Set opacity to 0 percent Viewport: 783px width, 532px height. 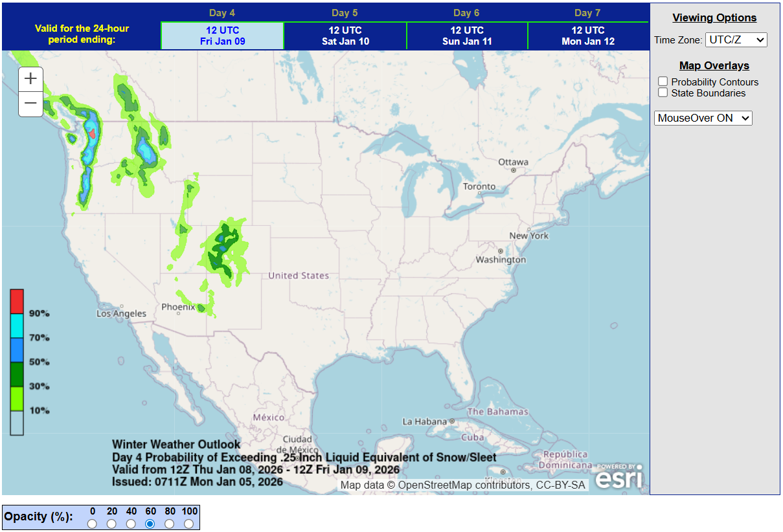(93, 524)
